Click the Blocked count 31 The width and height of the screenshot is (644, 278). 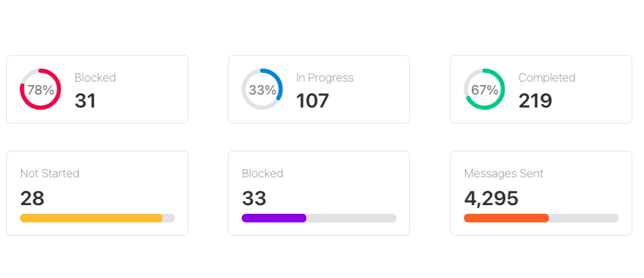(85, 101)
